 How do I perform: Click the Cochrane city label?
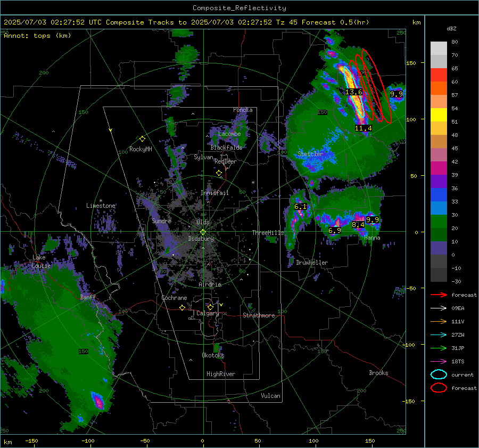tap(174, 298)
